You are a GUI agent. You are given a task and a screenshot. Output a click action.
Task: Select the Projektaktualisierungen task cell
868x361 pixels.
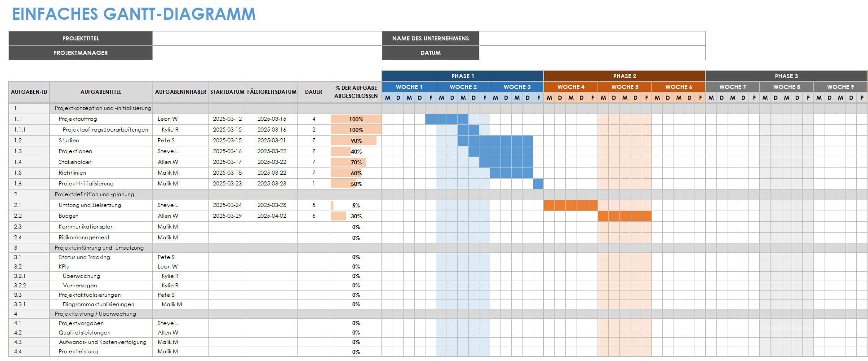click(x=101, y=295)
